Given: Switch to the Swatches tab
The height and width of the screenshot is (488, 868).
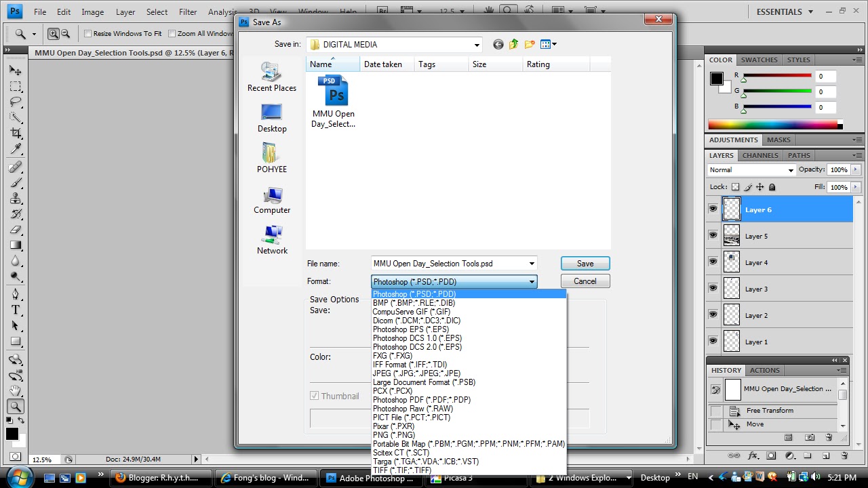Looking at the screenshot, I should [x=759, y=60].
